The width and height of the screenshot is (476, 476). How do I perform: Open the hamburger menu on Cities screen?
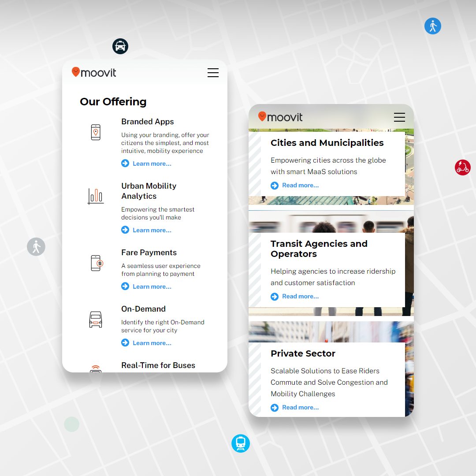tap(399, 117)
